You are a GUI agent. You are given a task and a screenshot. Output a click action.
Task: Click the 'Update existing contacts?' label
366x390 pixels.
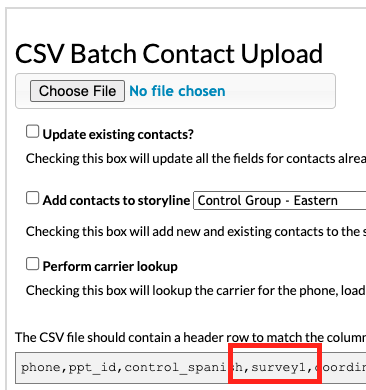click(x=118, y=134)
